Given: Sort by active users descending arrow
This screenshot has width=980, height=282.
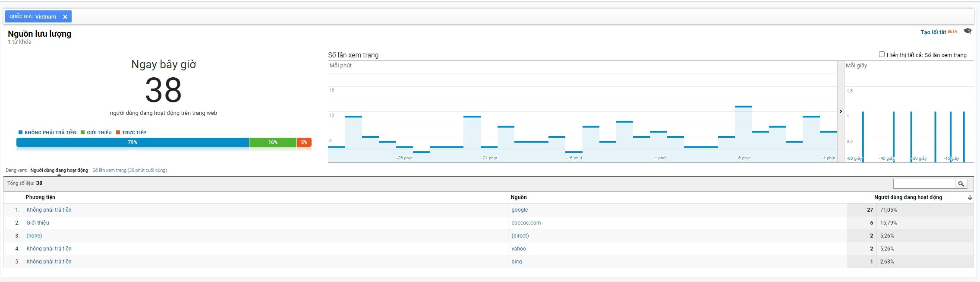Looking at the screenshot, I should point(970,198).
